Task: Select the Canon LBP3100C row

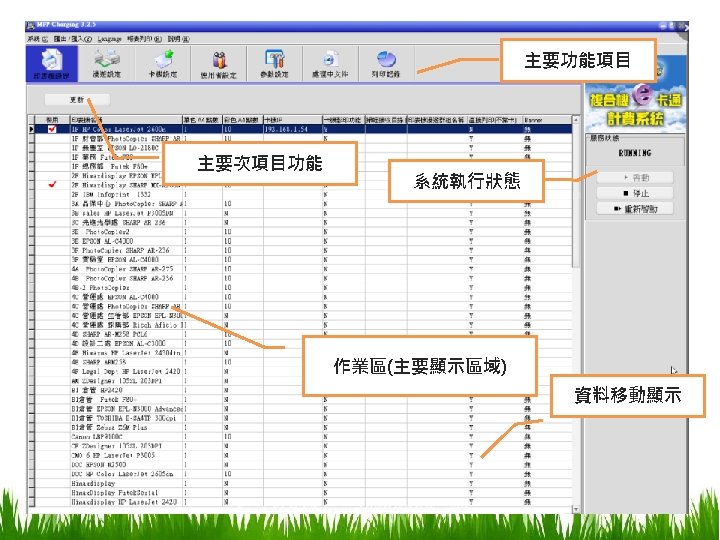Action: coord(301,437)
